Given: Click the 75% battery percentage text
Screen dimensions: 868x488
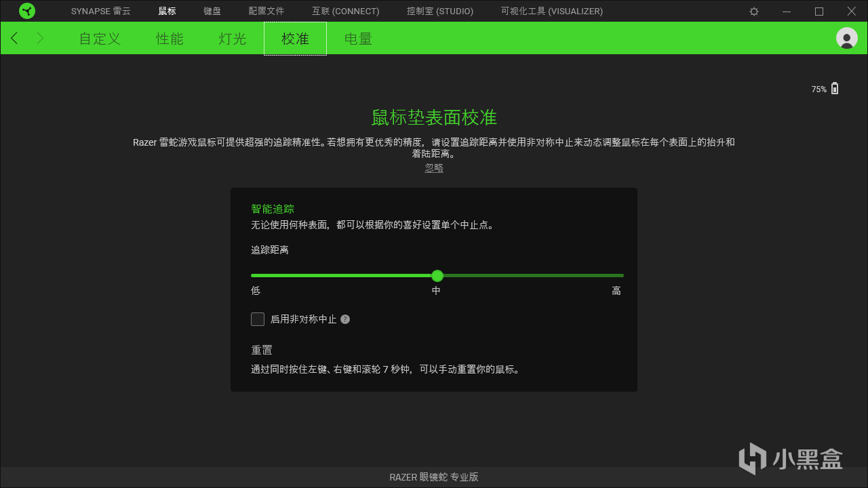Looking at the screenshot, I should 819,89.
